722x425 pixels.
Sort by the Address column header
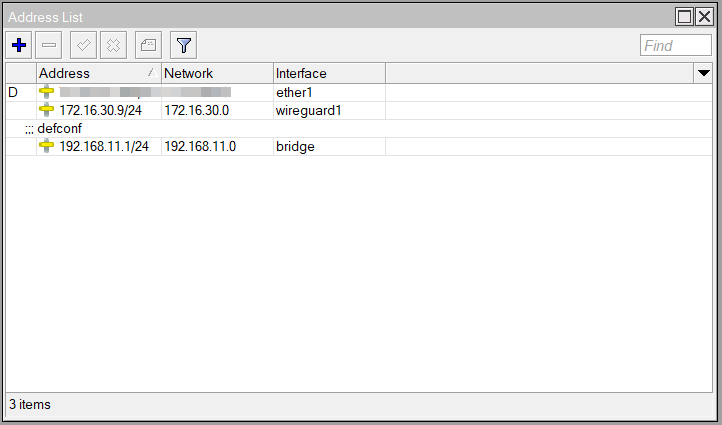99,73
